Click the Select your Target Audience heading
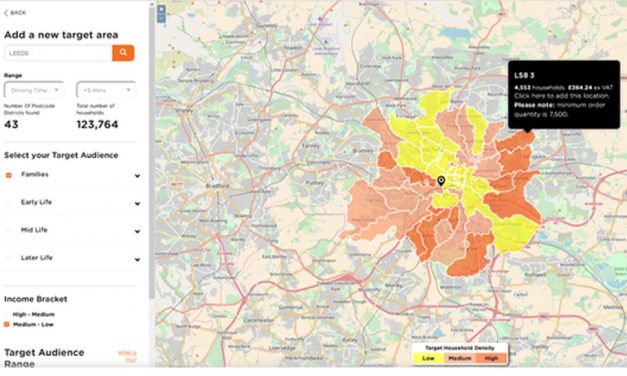 (x=61, y=155)
